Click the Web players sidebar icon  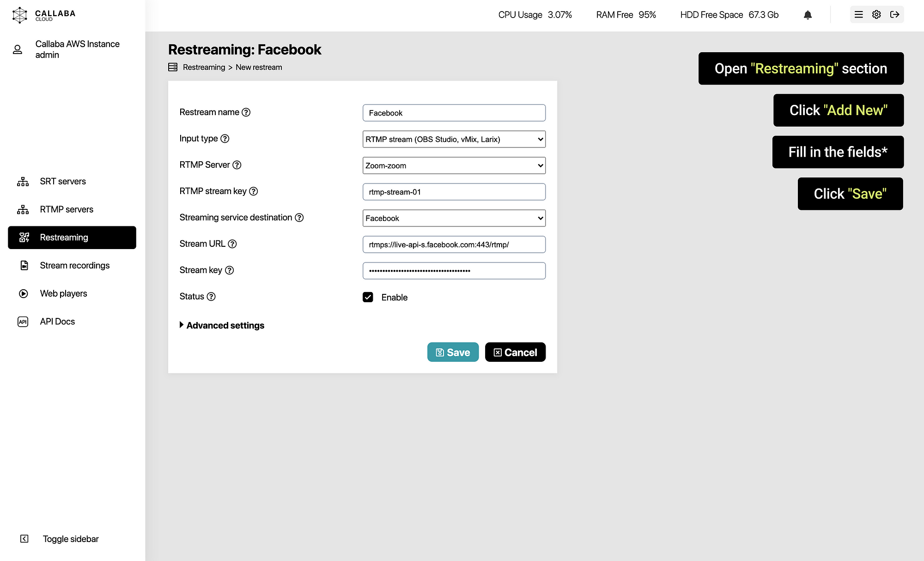(x=23, y=293)
